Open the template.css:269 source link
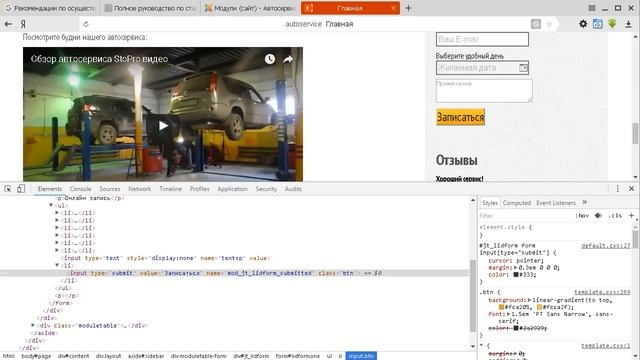The image size is (640, 360). coord(602,292)
